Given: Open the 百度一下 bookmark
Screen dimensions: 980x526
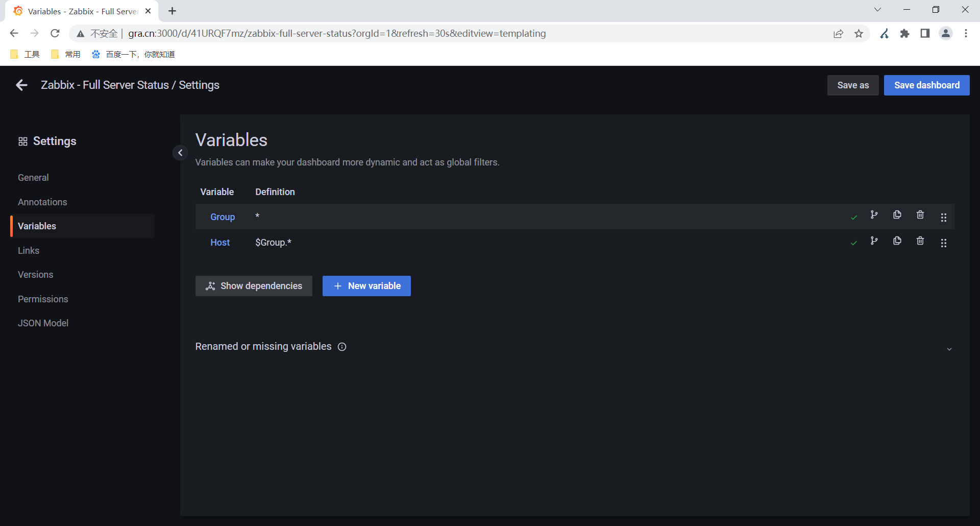Looking at the screenshot, I should pyautogui.click(x=133, y=55).
